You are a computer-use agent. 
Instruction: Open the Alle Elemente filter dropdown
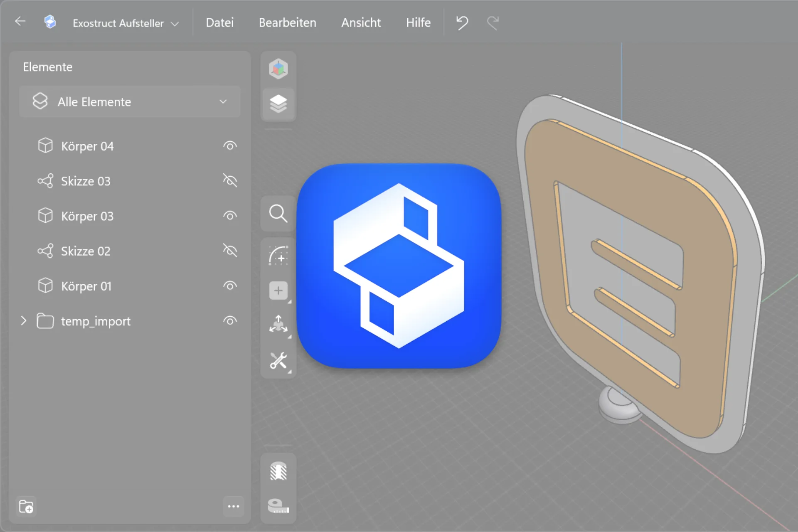click(130, 102)
